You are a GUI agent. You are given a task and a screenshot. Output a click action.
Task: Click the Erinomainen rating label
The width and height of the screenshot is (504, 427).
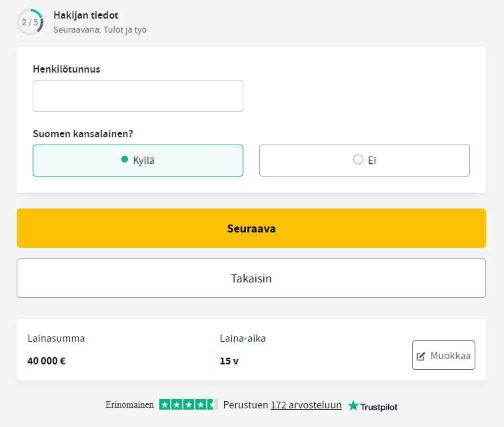tap(129, 404)
